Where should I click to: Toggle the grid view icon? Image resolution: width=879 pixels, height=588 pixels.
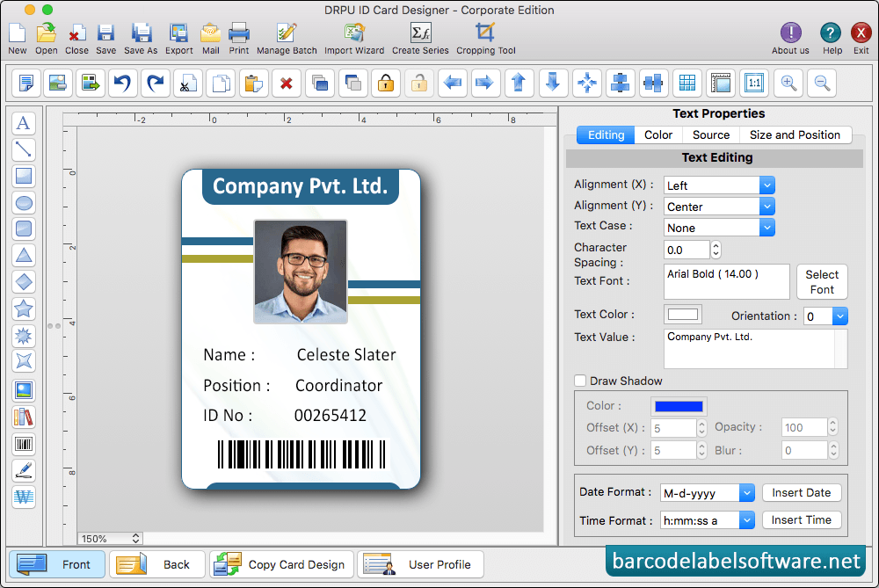click(686, 83)
